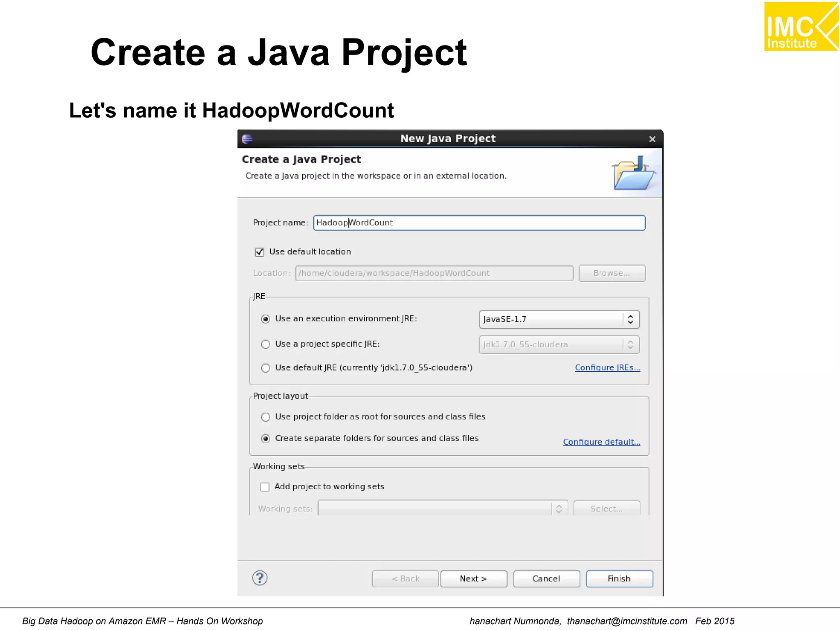
Task: Open the JavaSE-1.7 execution environment dropdown
Action: 559,320
